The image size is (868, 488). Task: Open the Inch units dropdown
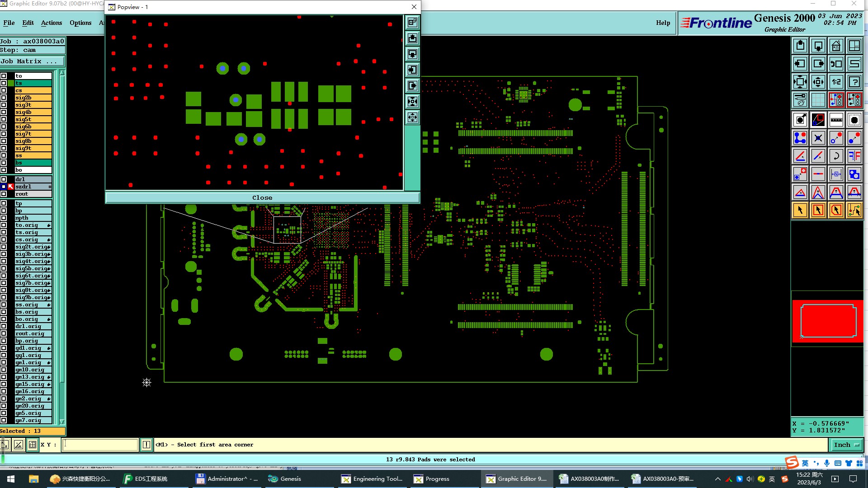pos(846,445)
